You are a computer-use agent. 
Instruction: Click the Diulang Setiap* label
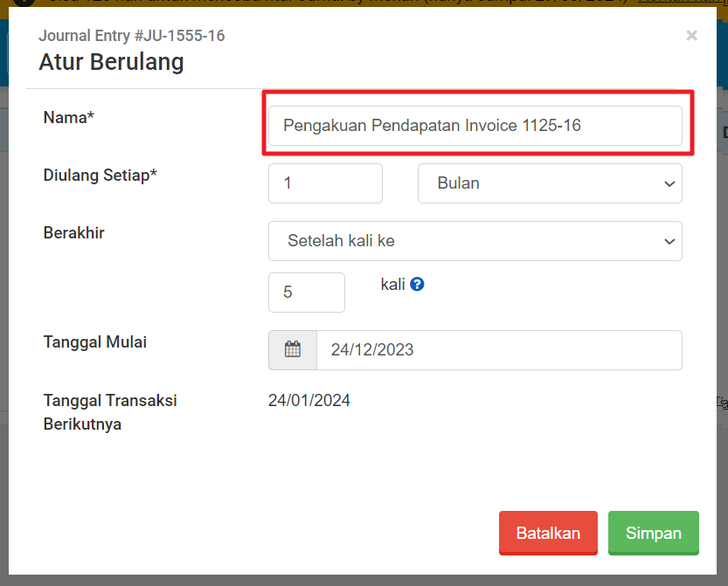[x=100, y=176]
